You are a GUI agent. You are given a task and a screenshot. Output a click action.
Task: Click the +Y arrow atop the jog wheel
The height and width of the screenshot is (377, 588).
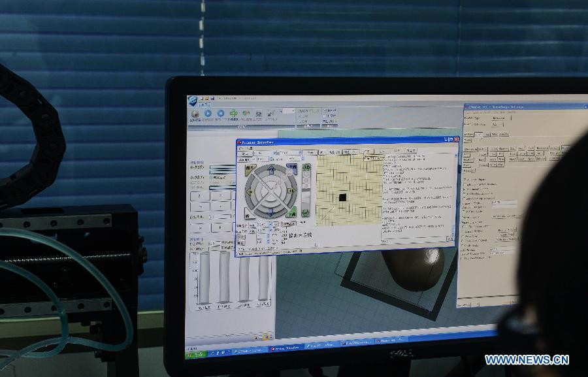click(x=272, y=169)
